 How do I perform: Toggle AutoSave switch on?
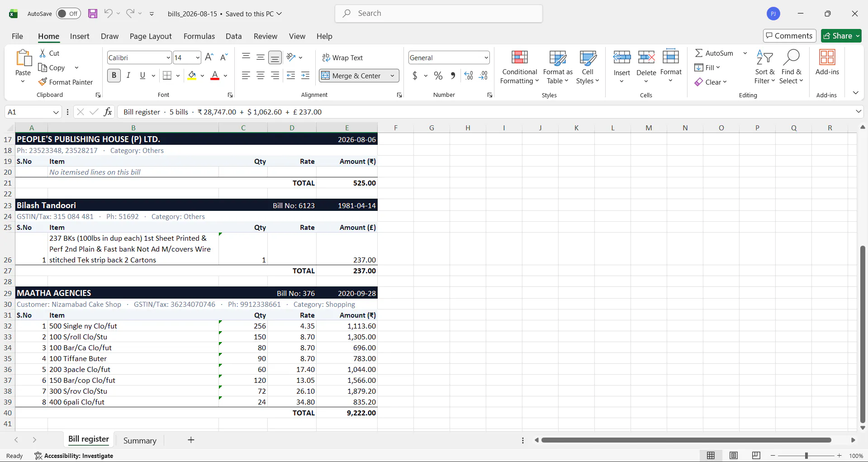(x=68, y=14)
